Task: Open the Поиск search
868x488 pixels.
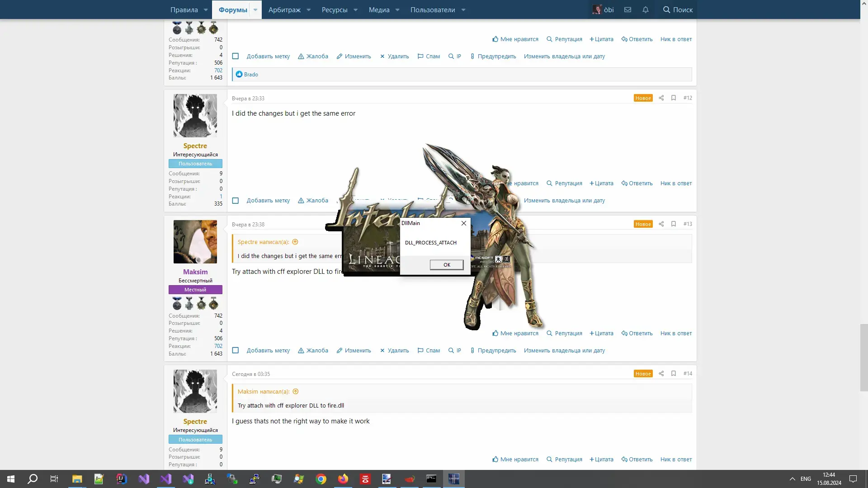Action: tap(678, 9)
